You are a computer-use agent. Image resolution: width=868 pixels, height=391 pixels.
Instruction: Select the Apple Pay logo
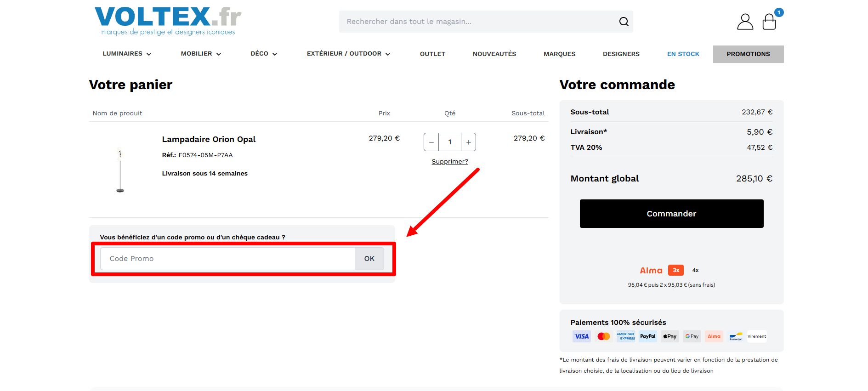[670, 336]
